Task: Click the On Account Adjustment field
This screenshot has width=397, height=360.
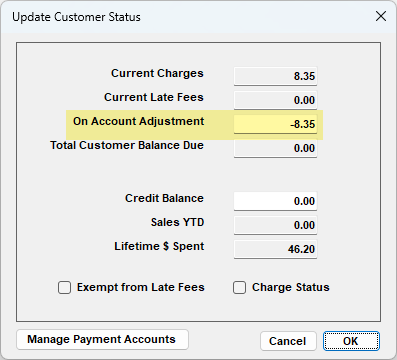Action: 275,124
